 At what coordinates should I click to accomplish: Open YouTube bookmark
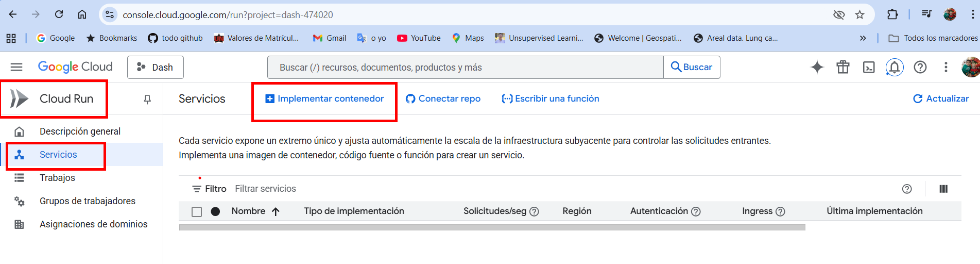419,38
